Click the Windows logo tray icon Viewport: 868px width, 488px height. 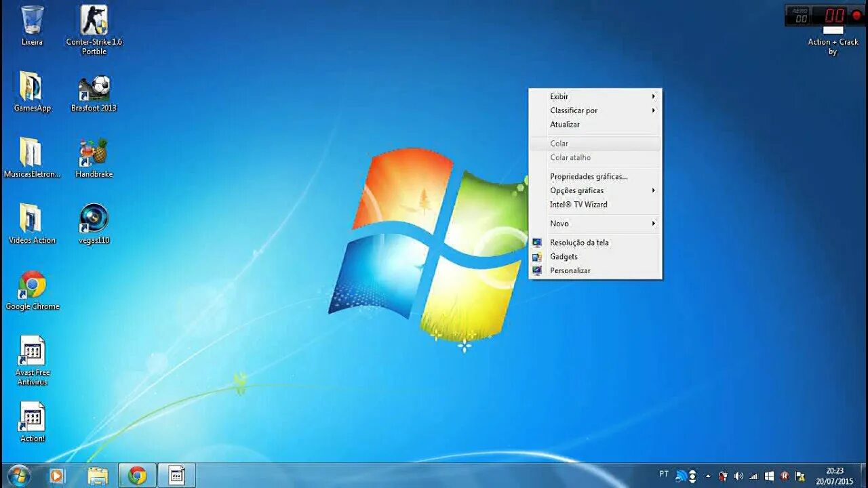769,476
